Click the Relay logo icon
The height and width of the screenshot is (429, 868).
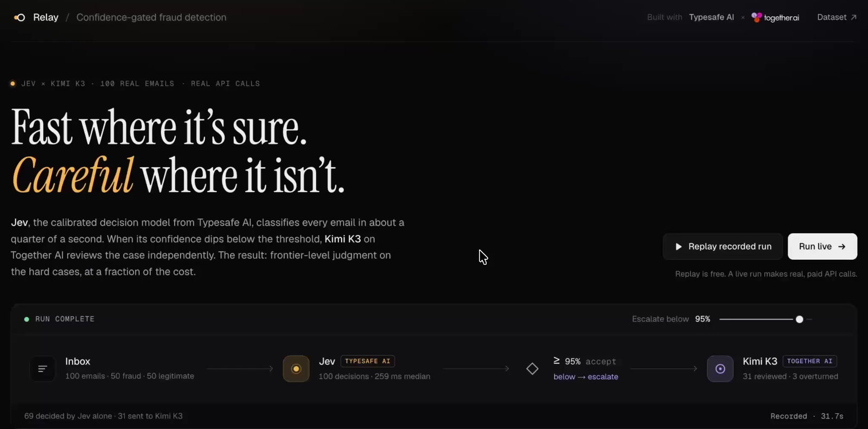pos(20,17)
